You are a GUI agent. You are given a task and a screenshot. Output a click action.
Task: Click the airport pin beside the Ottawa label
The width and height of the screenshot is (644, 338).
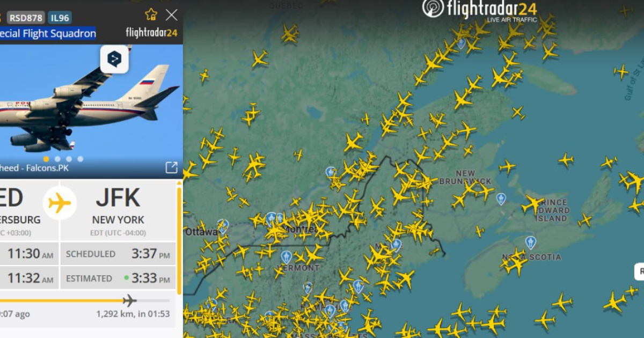pos(222,225)
